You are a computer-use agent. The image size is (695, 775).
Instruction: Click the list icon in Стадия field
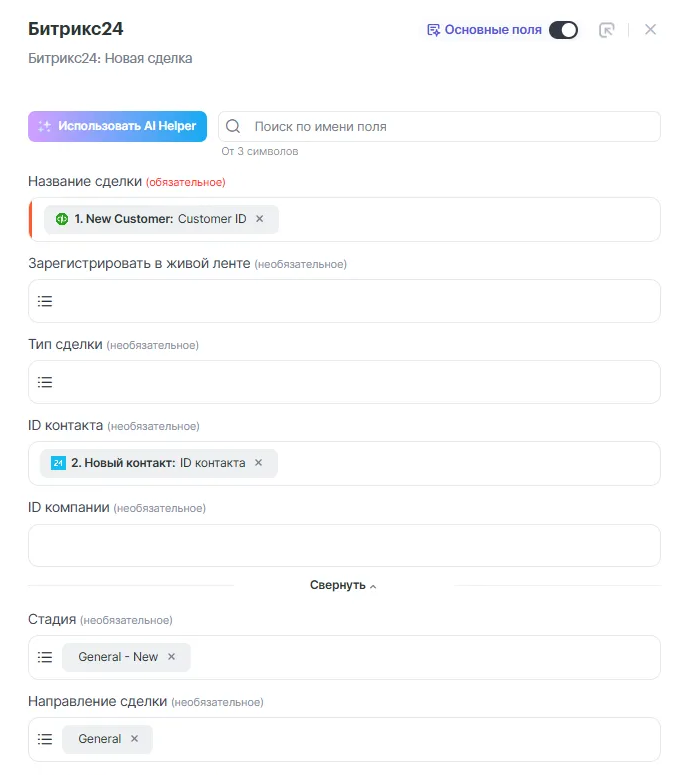click(x=45, y=657)
